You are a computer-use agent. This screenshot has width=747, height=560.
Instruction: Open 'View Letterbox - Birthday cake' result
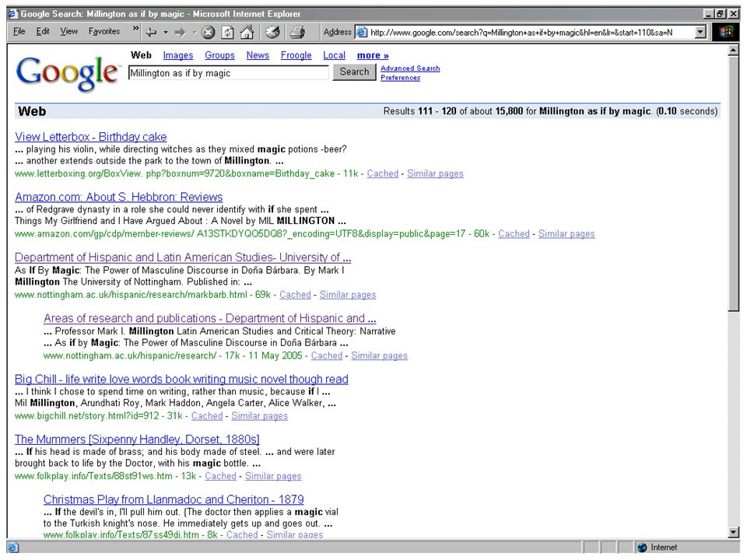90,137
